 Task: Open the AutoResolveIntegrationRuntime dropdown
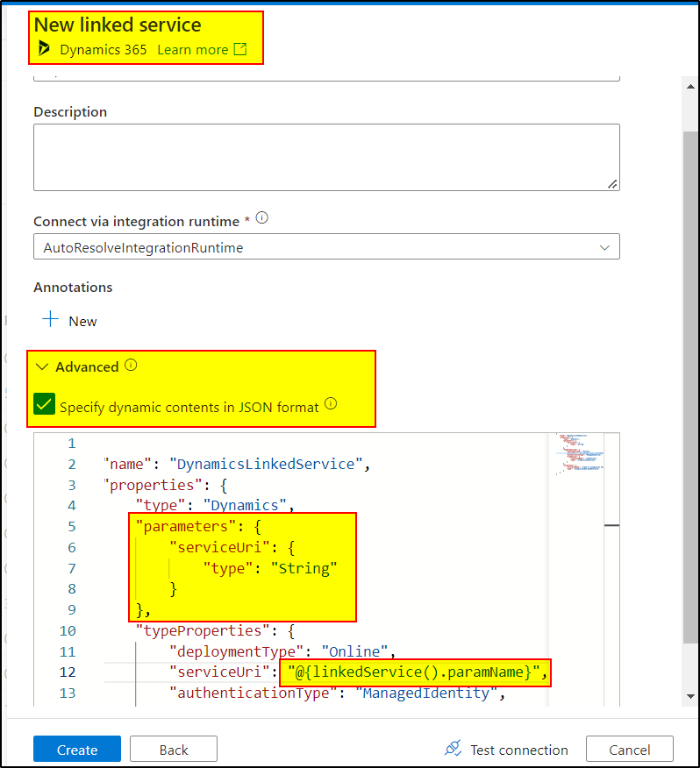(x=326, y=247)
